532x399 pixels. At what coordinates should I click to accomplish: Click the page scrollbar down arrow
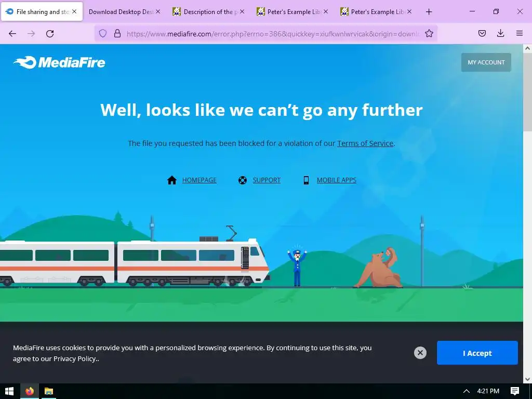527,379
